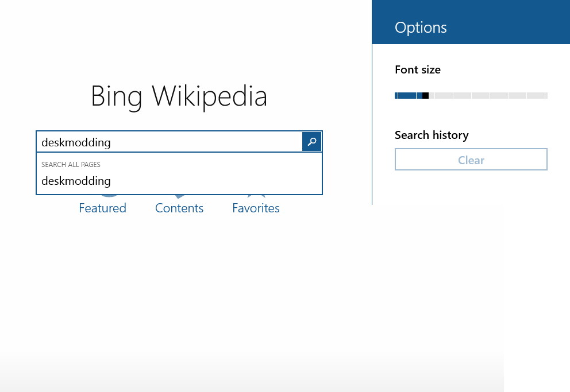Click the Options panel header
570x392 pixels.
pos(421,27)
